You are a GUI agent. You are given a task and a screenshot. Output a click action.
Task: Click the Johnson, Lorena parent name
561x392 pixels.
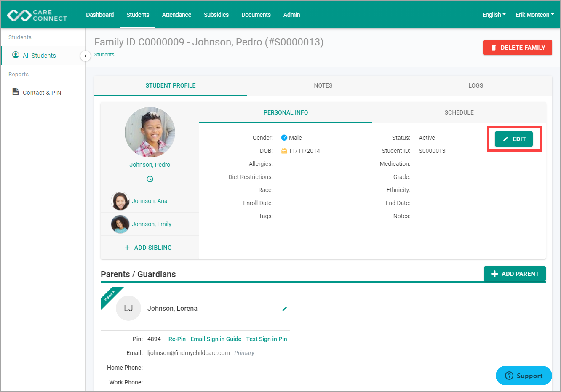[x=172, y=308]
